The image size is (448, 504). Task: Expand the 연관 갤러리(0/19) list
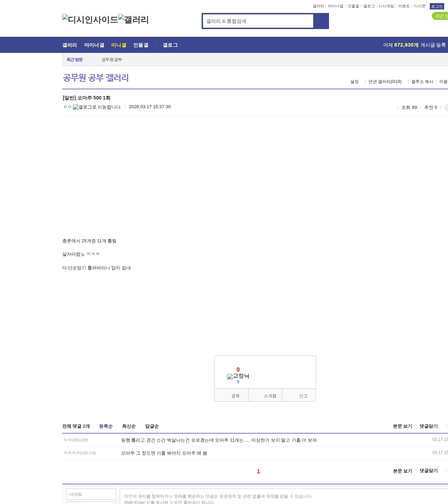pos(385,82)
